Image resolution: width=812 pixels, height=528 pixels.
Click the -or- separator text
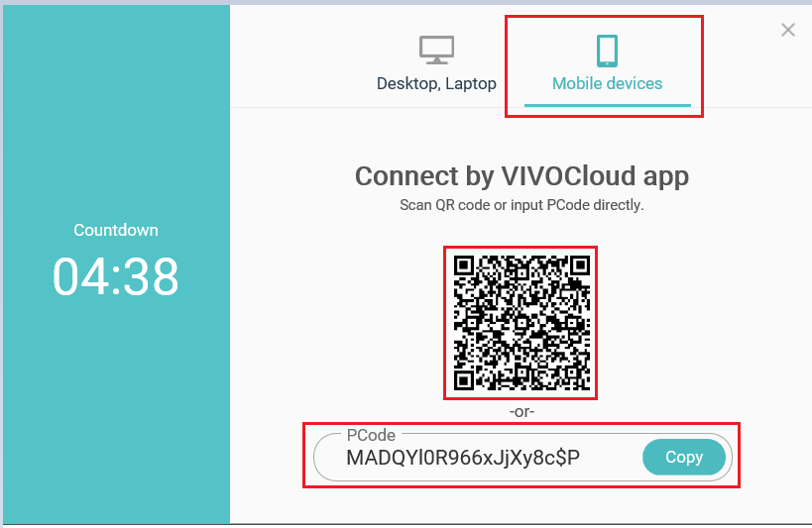522,411
